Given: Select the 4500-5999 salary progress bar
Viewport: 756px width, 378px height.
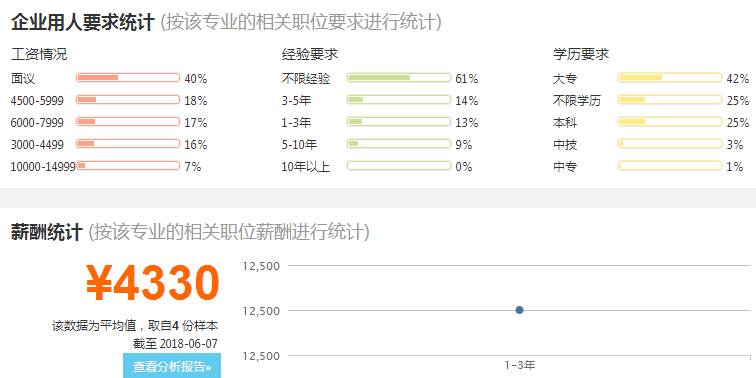Looking at the screenshot, I should (x=128, y=100).
